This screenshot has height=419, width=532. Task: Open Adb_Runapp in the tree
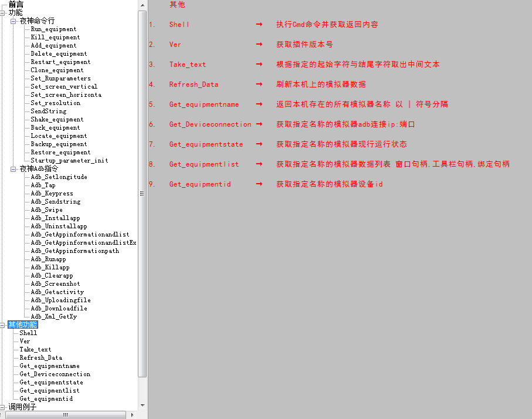48,259
